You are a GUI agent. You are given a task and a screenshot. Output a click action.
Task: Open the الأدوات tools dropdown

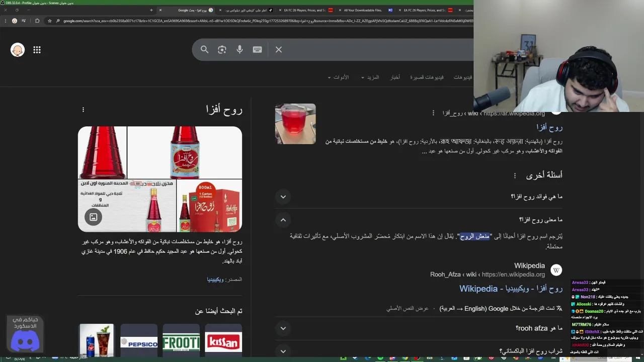tap(338, 77)
